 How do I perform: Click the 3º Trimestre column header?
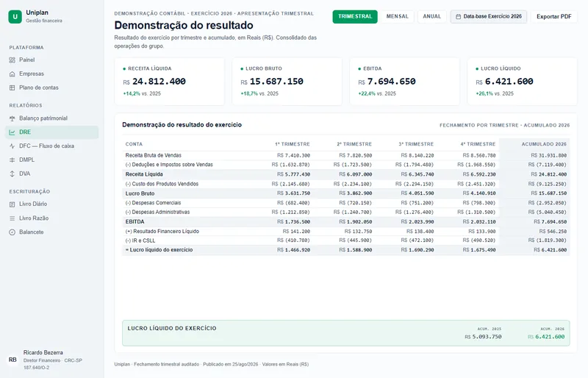(x=416, y=144)
